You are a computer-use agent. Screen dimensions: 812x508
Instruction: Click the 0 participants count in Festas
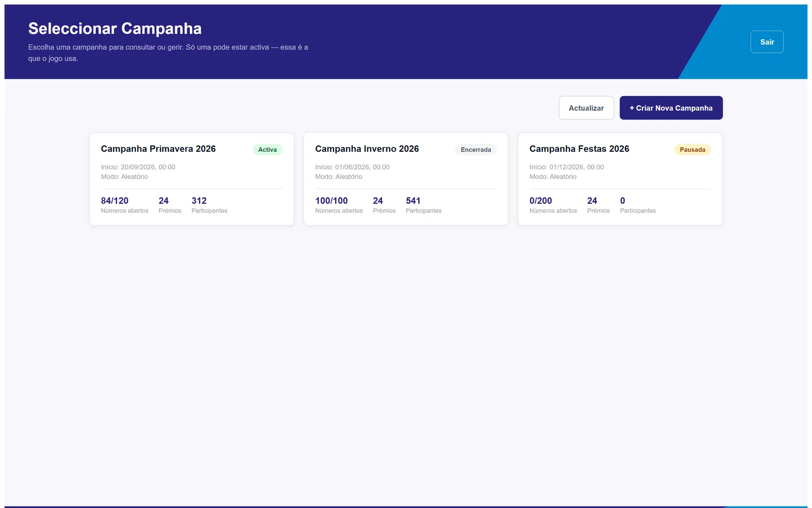pyautogui.click(x=623, y=201)
